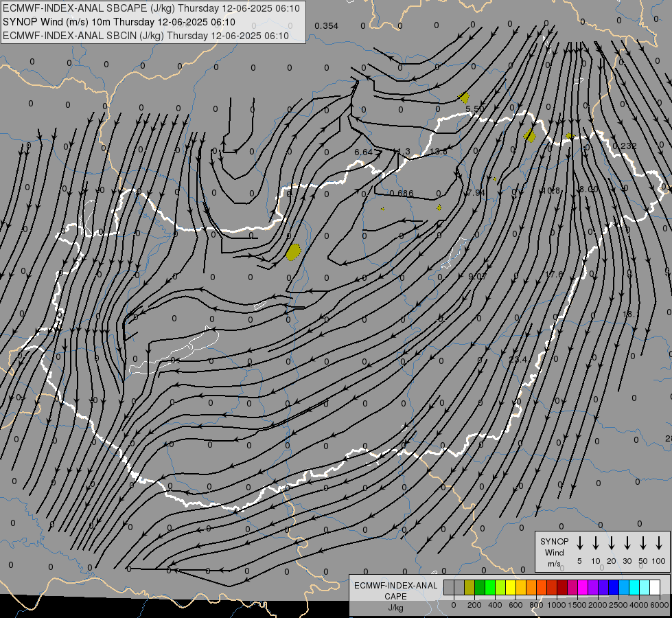Click the 600 tick label in CAPE legend
Viewport: 672px width, 618px height.
coord(515,605)
